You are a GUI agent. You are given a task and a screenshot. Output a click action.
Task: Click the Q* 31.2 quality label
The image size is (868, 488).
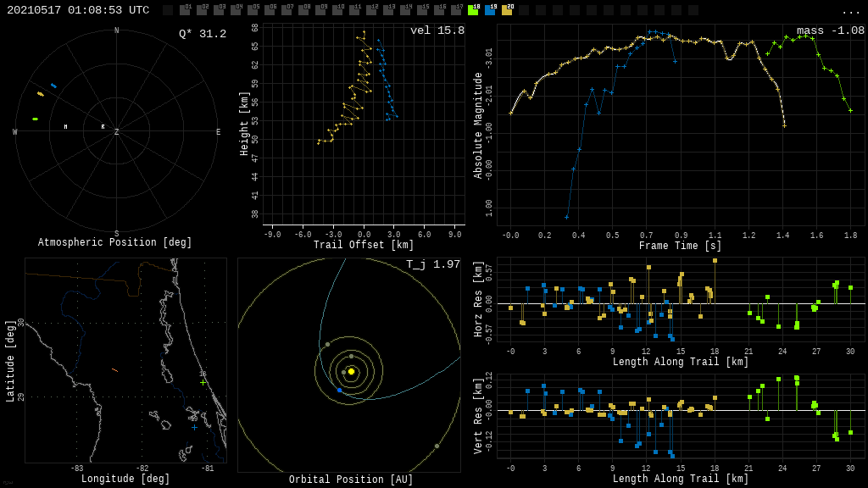pos(202,34)
